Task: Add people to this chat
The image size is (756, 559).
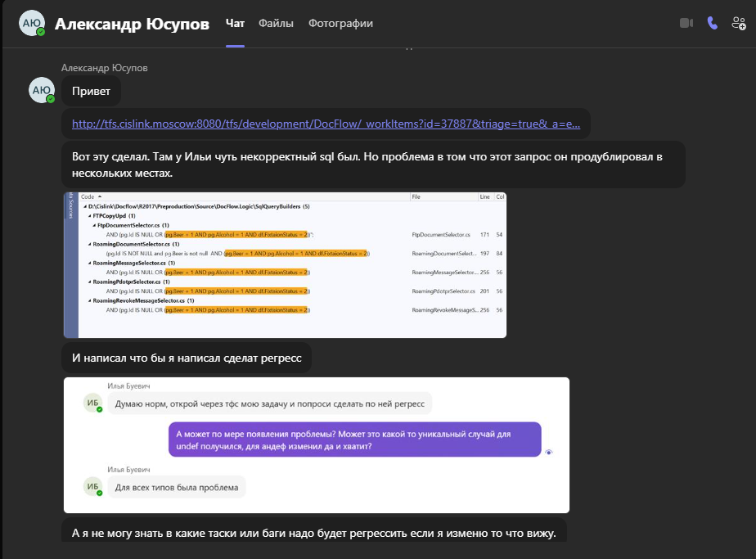Action: 738,23
